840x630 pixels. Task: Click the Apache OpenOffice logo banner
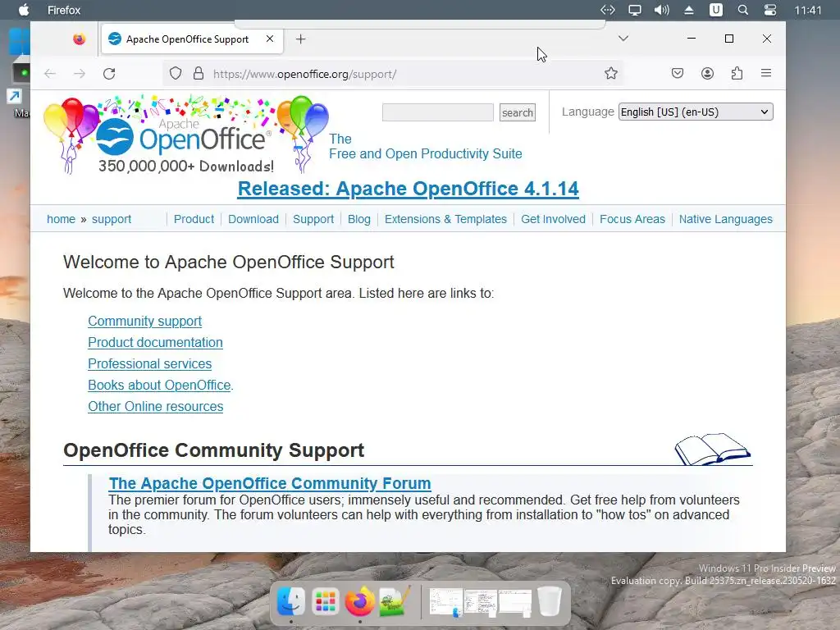(x=185, y=135)
